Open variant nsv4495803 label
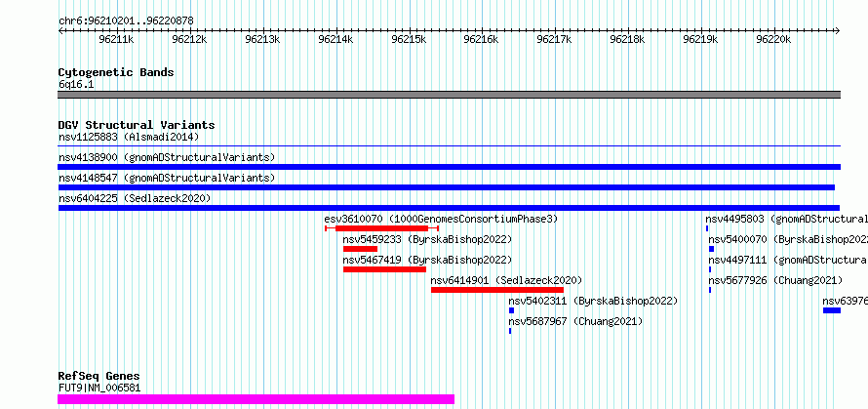The width and height of the screenshot is (868, 409). point(787,219)
